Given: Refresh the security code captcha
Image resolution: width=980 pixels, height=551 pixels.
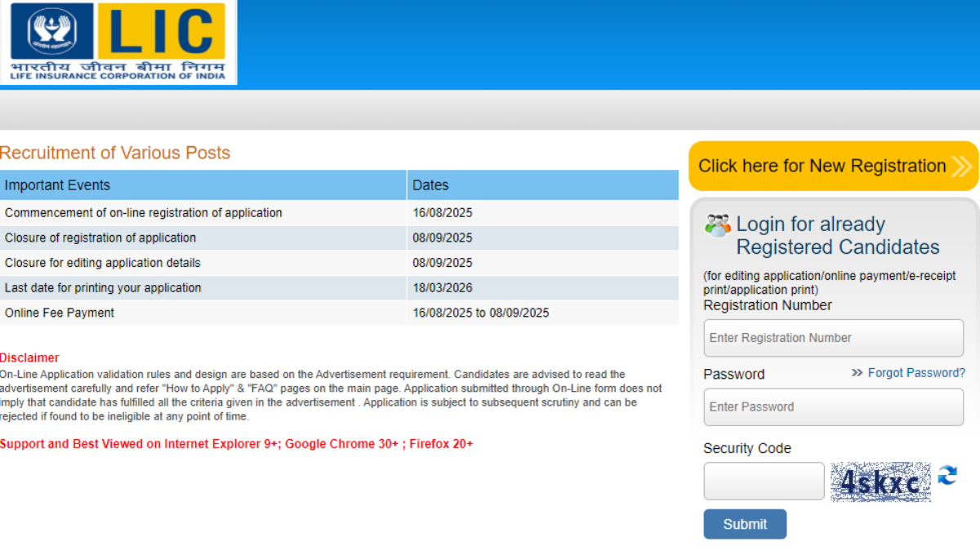Looking at the screenshot, I should pos(947,476).
